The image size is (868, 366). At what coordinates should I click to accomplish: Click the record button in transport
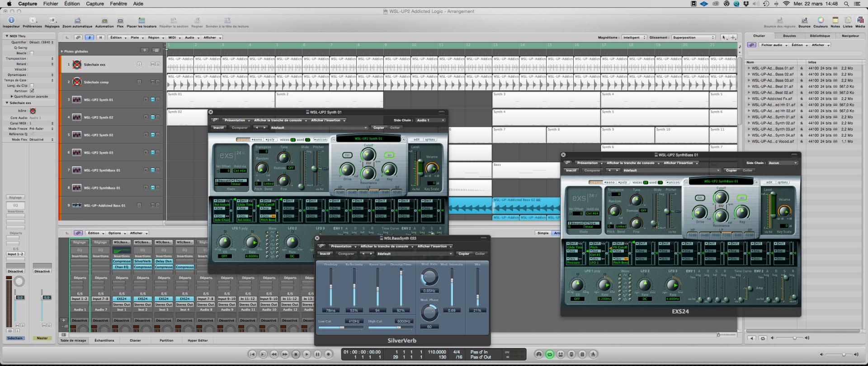click(329, 354)
